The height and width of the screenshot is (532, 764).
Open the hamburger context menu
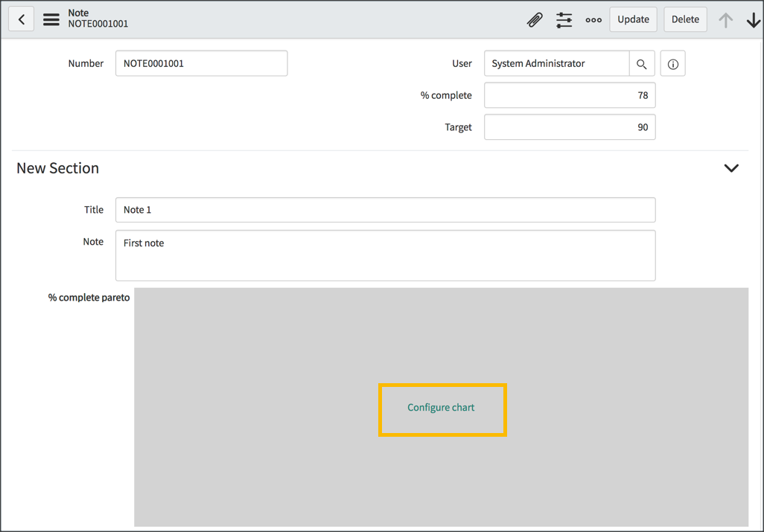51,19
